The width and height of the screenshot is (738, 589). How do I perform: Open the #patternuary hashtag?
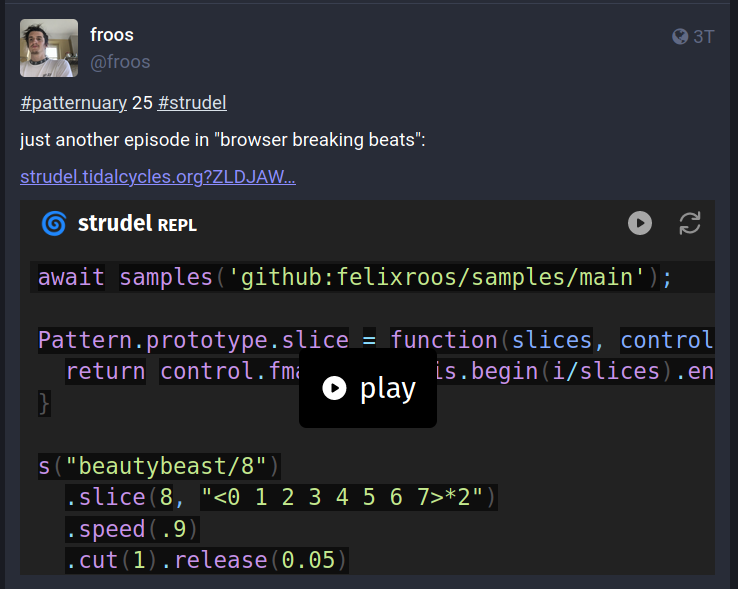[73, 103]
